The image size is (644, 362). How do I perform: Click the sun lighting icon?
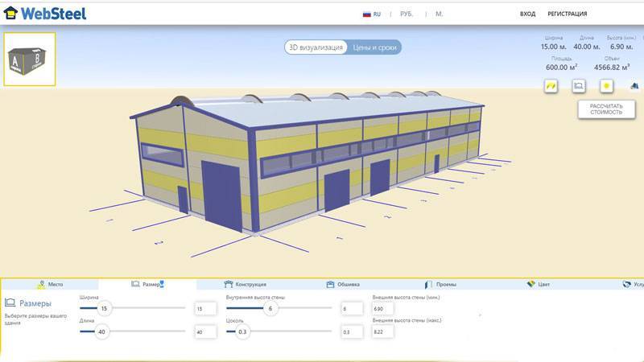point(606,85)
